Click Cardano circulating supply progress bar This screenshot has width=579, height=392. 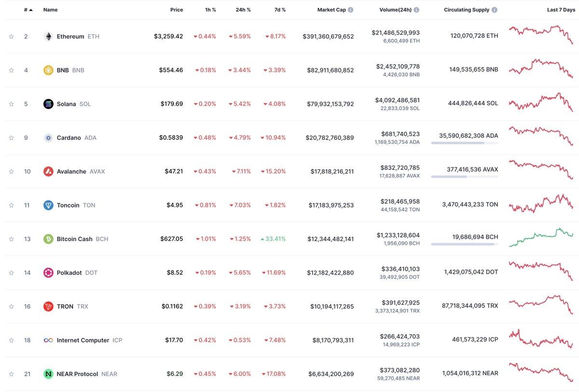(x=465, y=143)
